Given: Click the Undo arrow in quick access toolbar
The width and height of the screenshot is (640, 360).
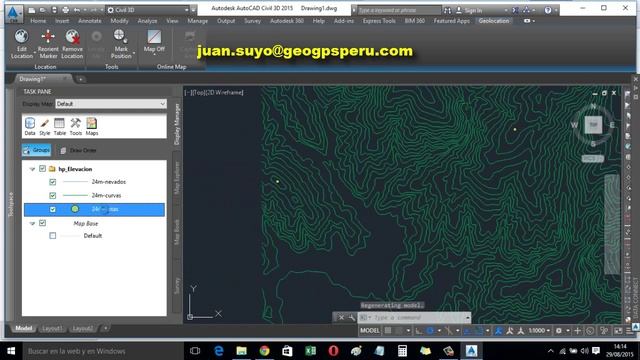Looking at the screenshot, I should (77, 10).
